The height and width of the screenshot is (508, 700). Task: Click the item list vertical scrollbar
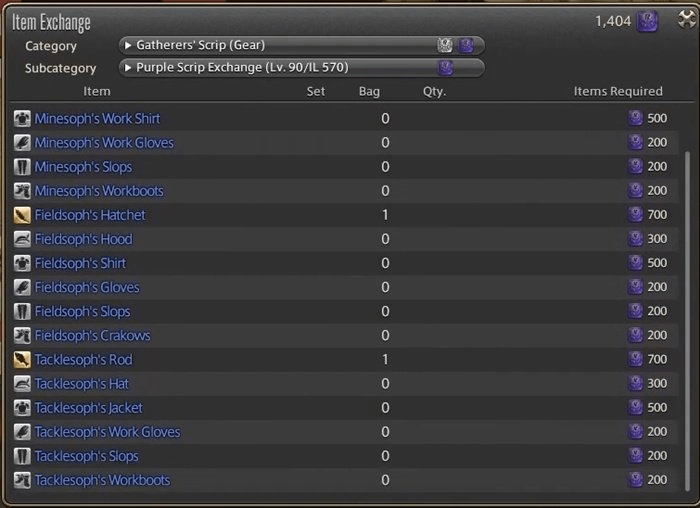tap(687, 321)
